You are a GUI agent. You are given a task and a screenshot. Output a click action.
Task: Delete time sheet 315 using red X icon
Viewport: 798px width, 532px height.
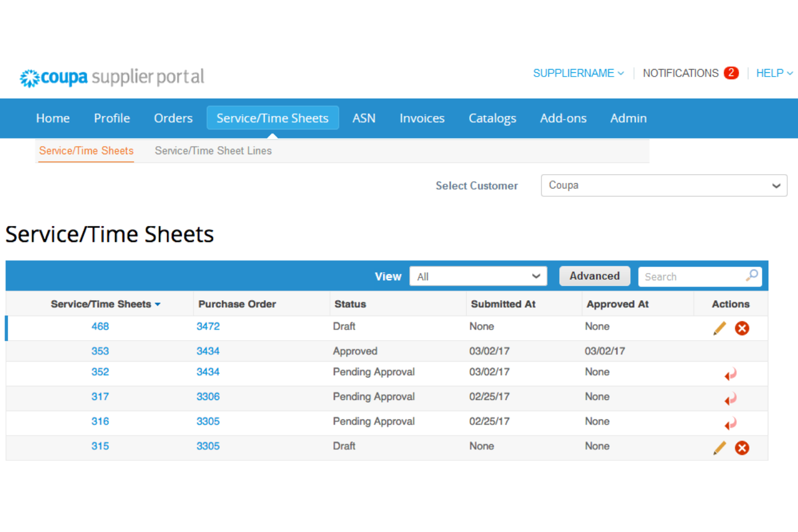[x=742, y=447]
